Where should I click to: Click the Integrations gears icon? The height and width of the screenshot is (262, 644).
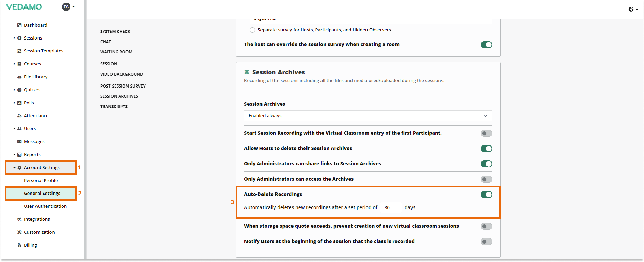[x=19, y=219]
